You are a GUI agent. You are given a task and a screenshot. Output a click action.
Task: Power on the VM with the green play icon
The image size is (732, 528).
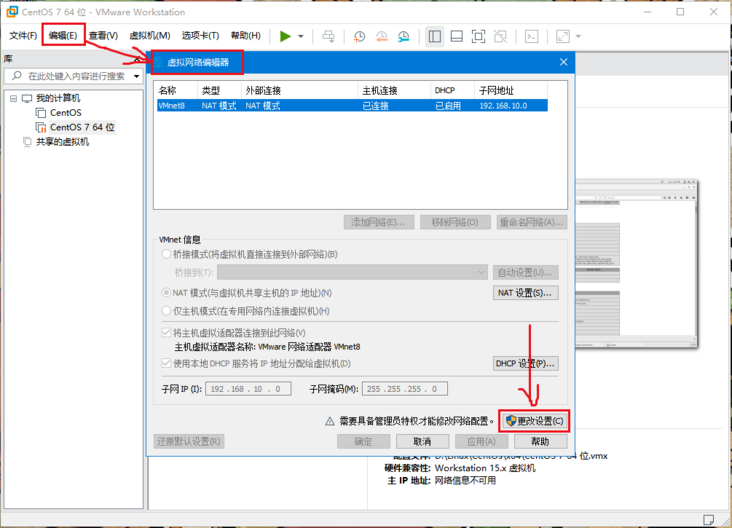[285, 36]
